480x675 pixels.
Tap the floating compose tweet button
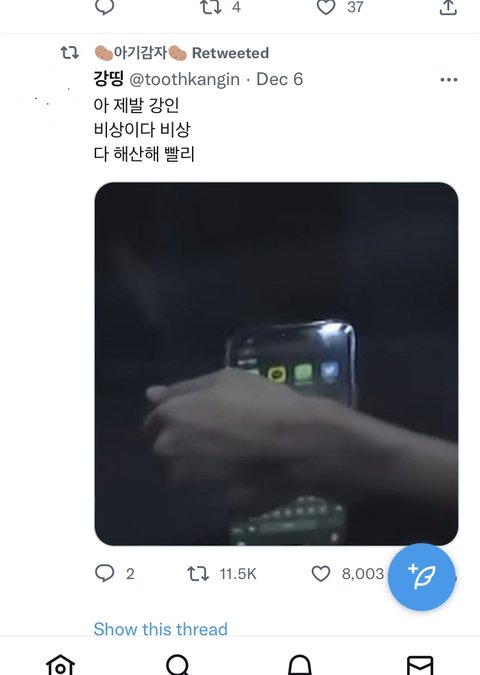click(x=421, y=577)
